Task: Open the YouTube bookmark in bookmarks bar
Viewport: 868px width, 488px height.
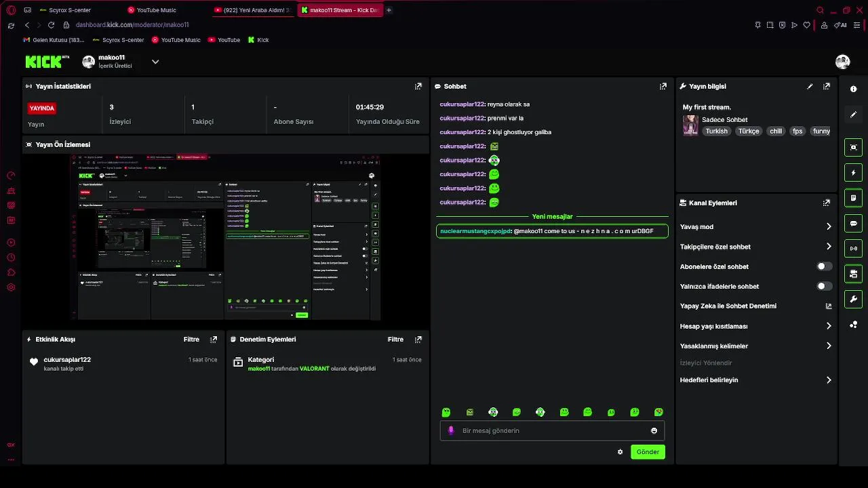Action: (x=224, y=40)
